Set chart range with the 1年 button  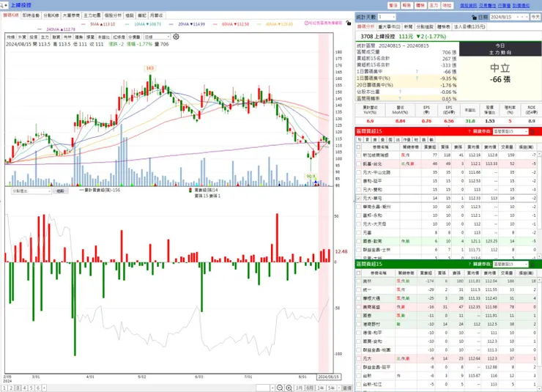point(320,388)
